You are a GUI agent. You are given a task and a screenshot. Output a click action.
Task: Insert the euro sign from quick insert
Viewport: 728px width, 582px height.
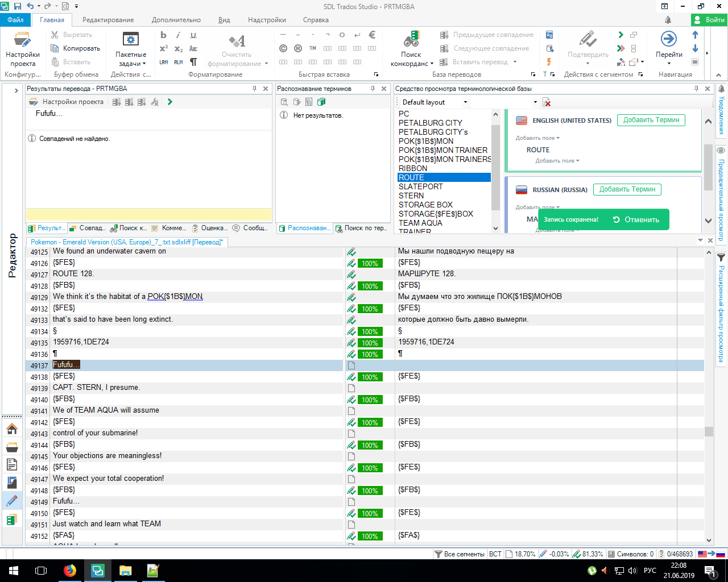pos(372,35)
